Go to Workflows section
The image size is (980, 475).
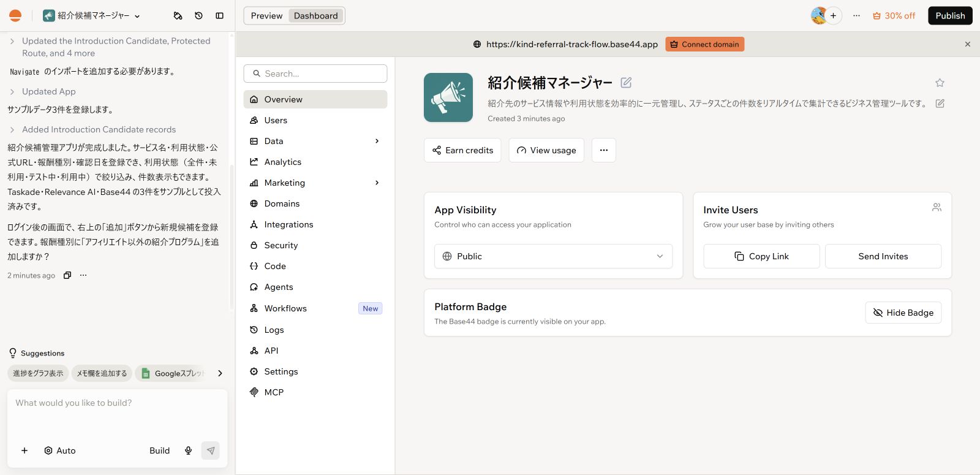315,308
